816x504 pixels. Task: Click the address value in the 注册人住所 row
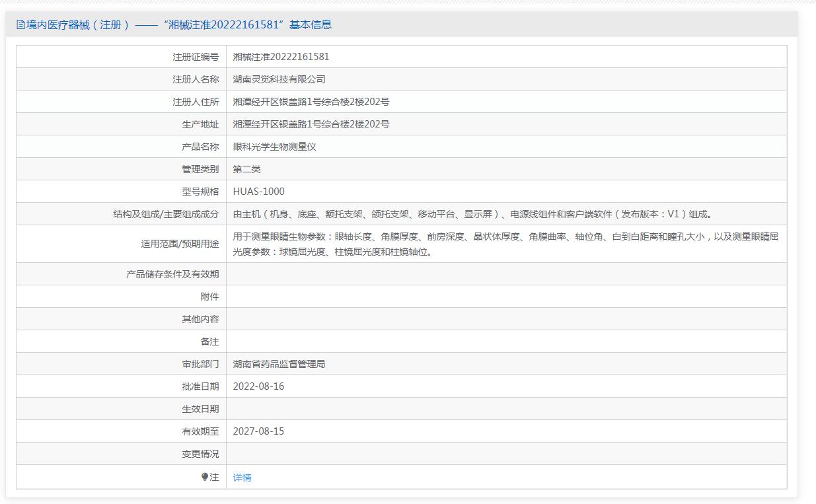click(x=311, y=102)
